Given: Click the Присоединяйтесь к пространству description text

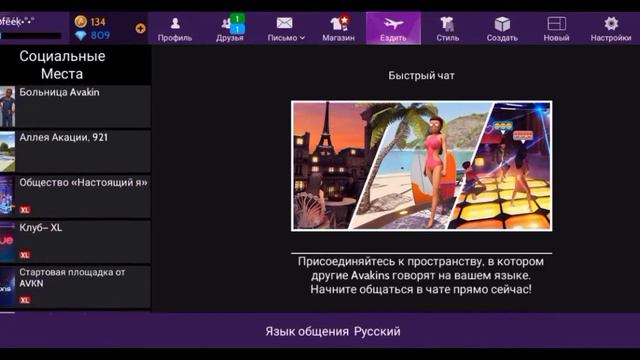Looking at the screenshot, I should click(421, 276).
